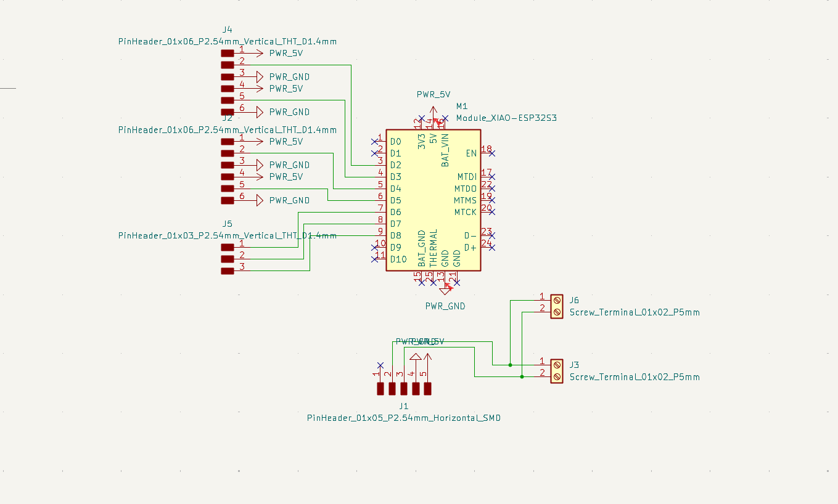
Task: Select the Module_XIAO-ESP32S3 value text
Action: click(506, 118)
